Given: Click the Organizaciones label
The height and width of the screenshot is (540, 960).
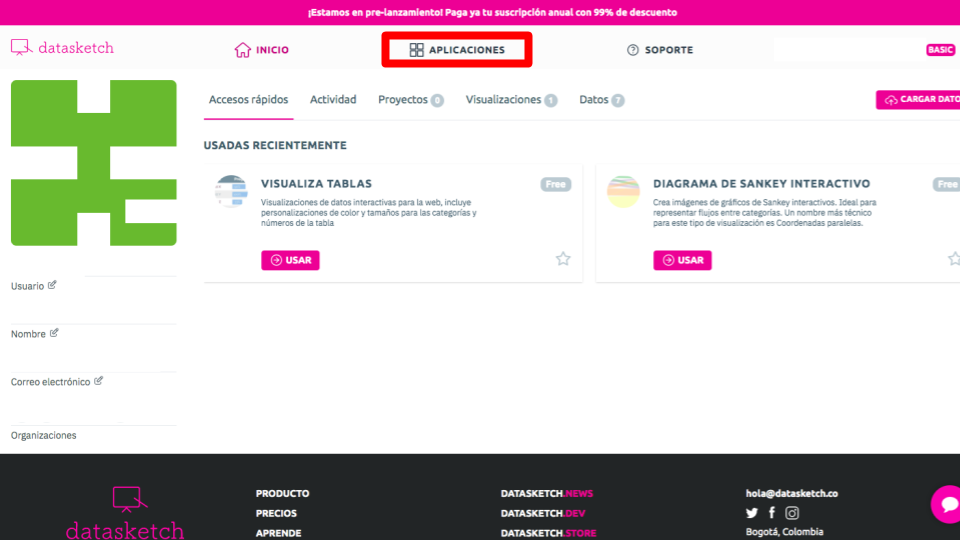Looking at the screenshot, I should pyautogui.click(x=43, y=435).
